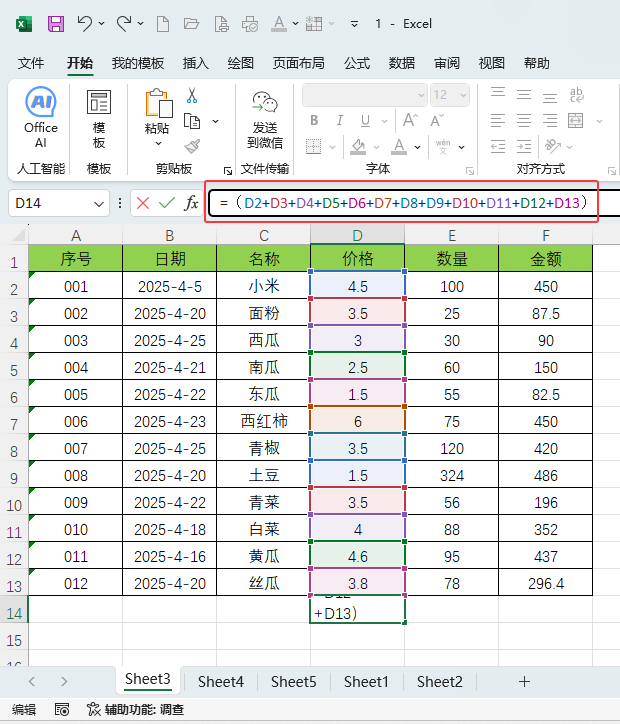This screenshot has height=724, width=620.
Task: Expand Paste options arrow below 粘贴
Action: (158, 144)
